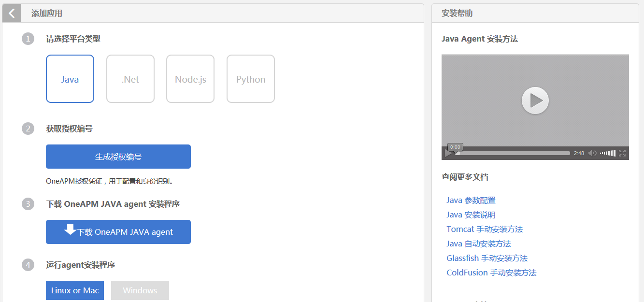Click the 添加应用 page title

[47, 14]
